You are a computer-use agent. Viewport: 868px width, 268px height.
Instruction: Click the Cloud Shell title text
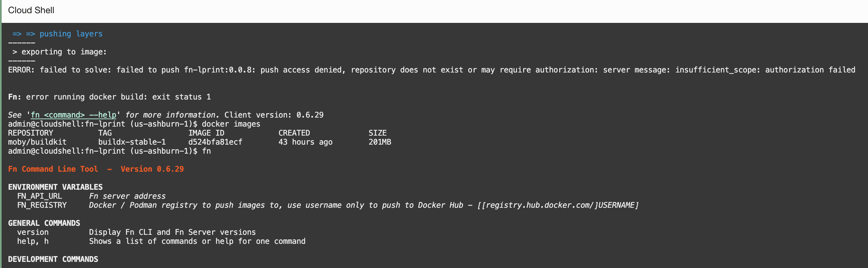(31, 10)
